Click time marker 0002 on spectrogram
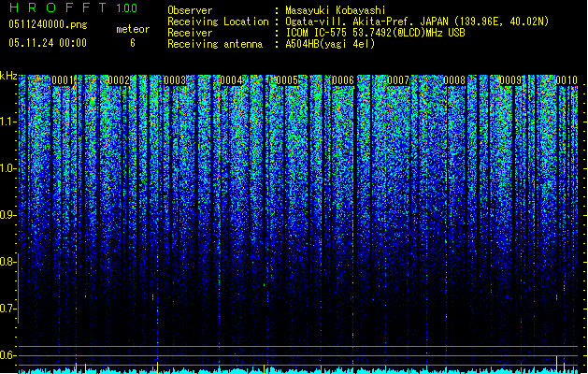 pyautogui.click(x=119, y=80)
